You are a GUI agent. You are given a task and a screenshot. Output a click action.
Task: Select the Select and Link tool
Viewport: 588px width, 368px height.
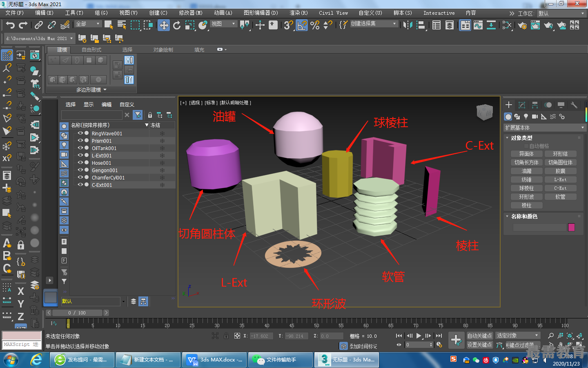(x=39, y=25)
